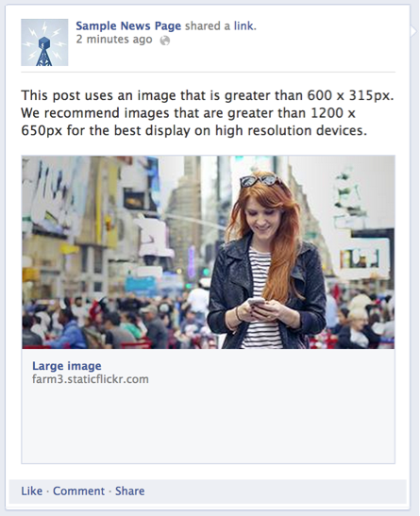Like this shared post

coord(31,491)
